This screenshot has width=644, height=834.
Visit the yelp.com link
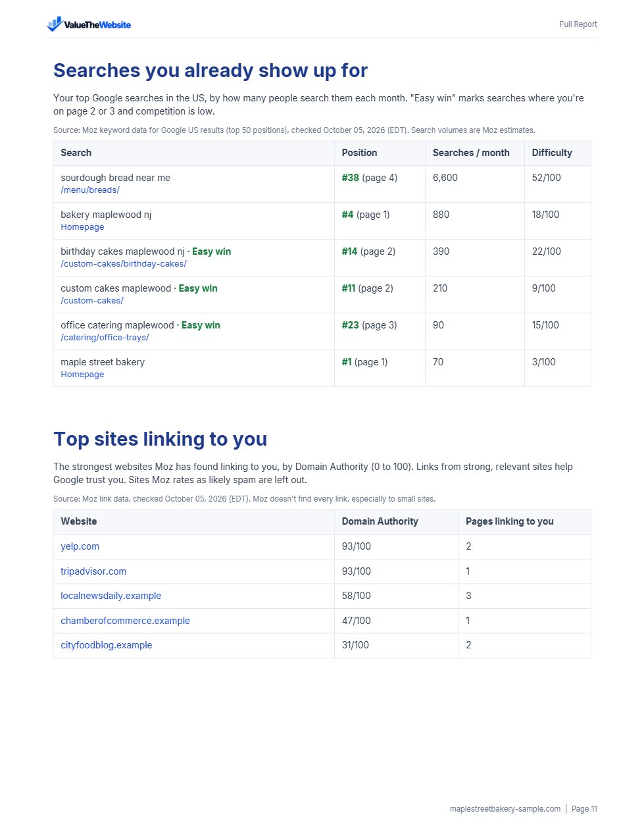80,546
